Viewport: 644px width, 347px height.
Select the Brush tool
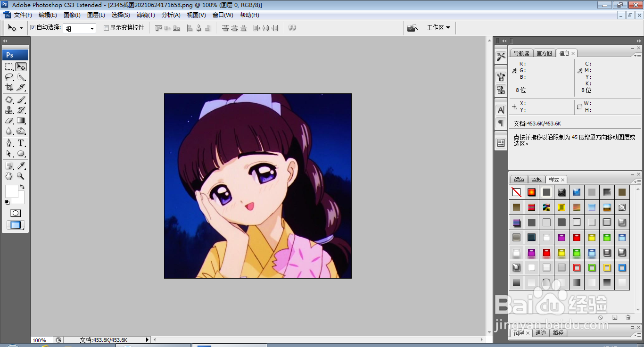click(21, 100)
